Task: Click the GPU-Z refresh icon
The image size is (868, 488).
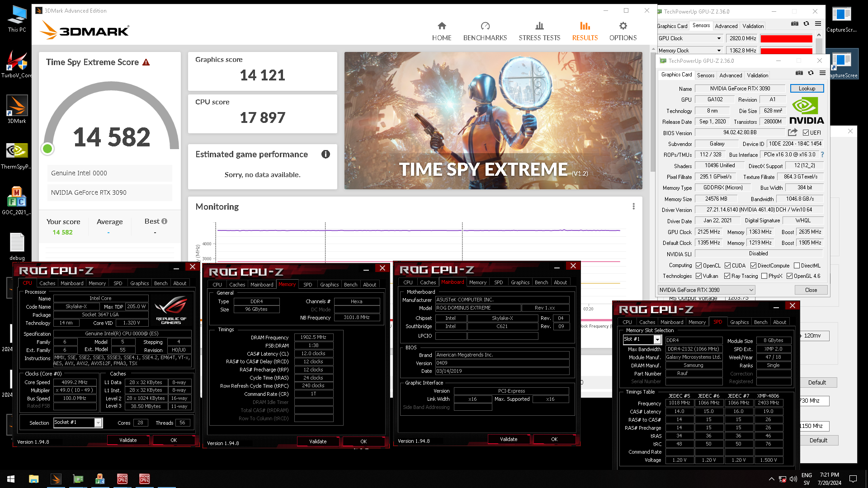Action: (811, 73)
